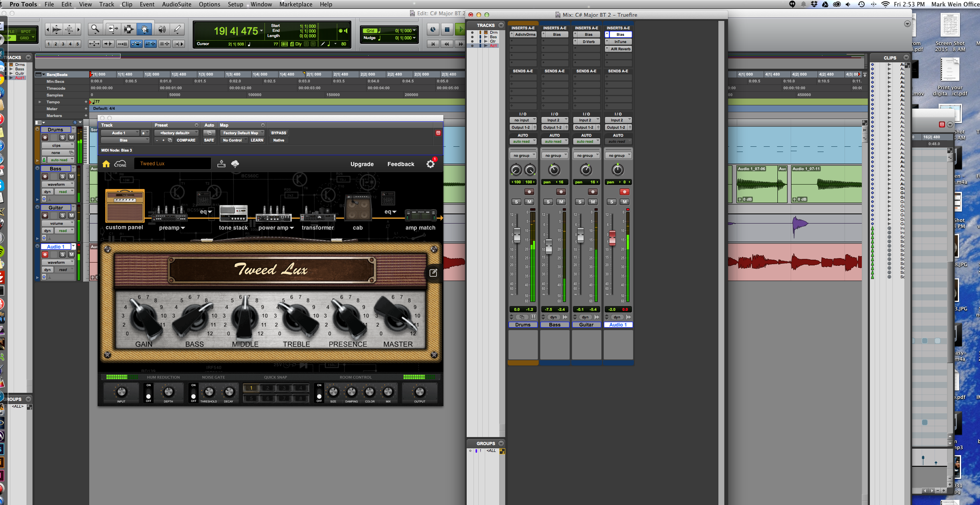
Task: Open the Track menu
Action: (107, 4)
